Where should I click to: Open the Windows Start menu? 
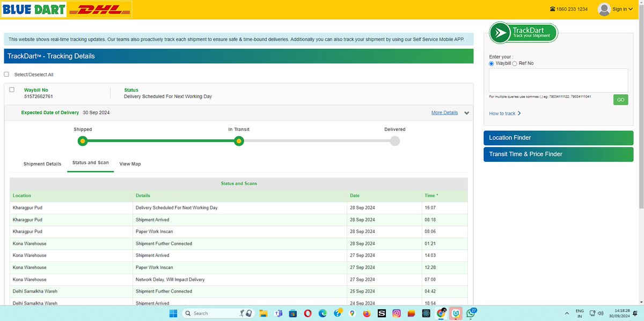(173, 313)
